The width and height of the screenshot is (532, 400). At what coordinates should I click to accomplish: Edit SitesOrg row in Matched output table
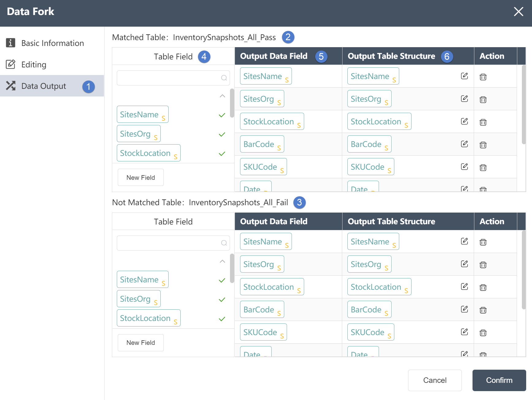click(x=464, y=99)
